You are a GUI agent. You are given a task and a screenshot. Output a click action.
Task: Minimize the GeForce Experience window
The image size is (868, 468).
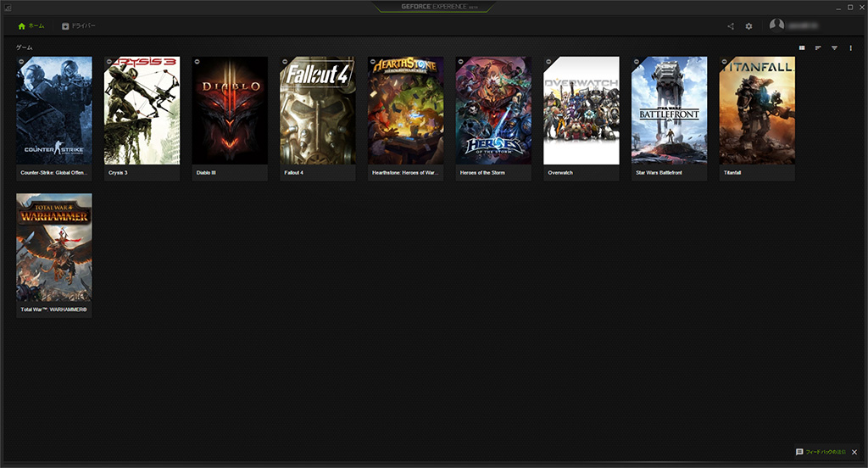(839, 8)
